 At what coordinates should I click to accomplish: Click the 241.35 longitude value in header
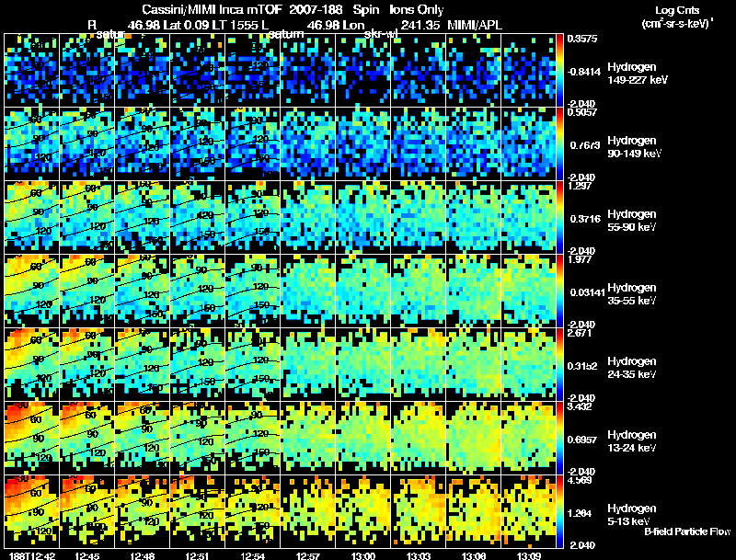coord(421,25)
